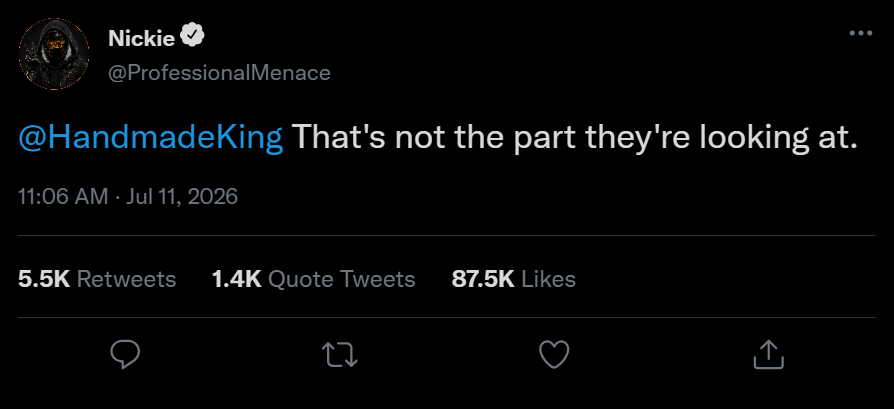View the Likes list label
Screen dimensions: 894x409
[548, 279]
